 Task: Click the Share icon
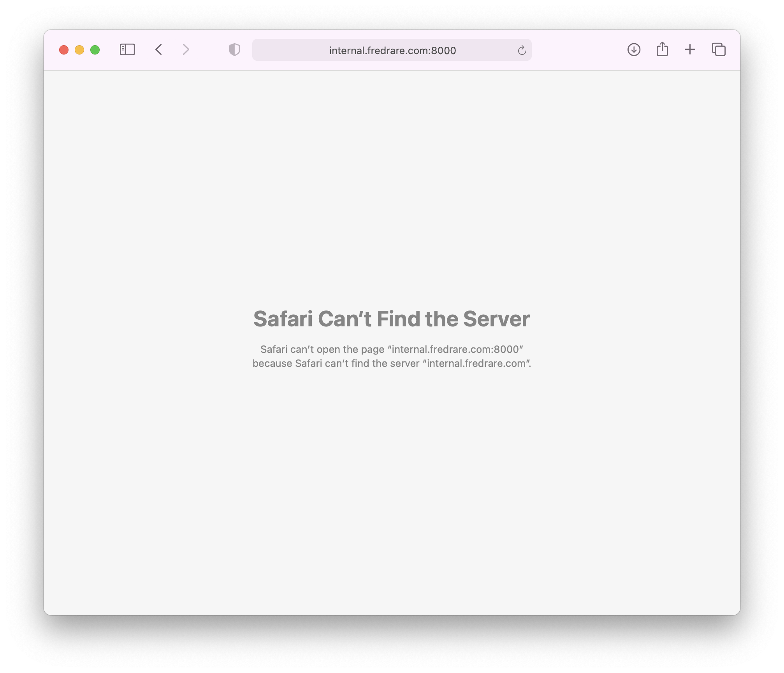662,49
